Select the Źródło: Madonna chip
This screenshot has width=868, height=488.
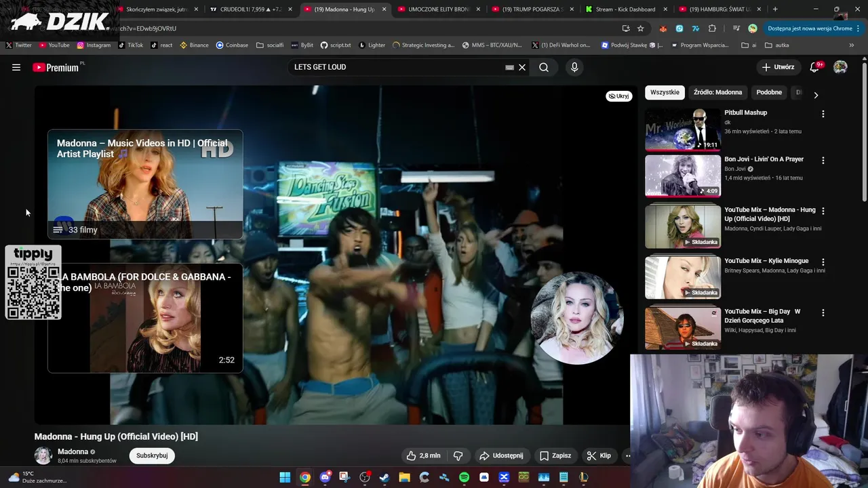point(717,92)
